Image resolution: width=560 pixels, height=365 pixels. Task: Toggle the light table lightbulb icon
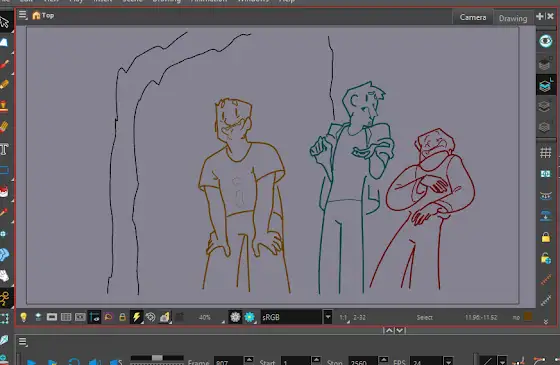pyautogui.click(x=24, y=317)
